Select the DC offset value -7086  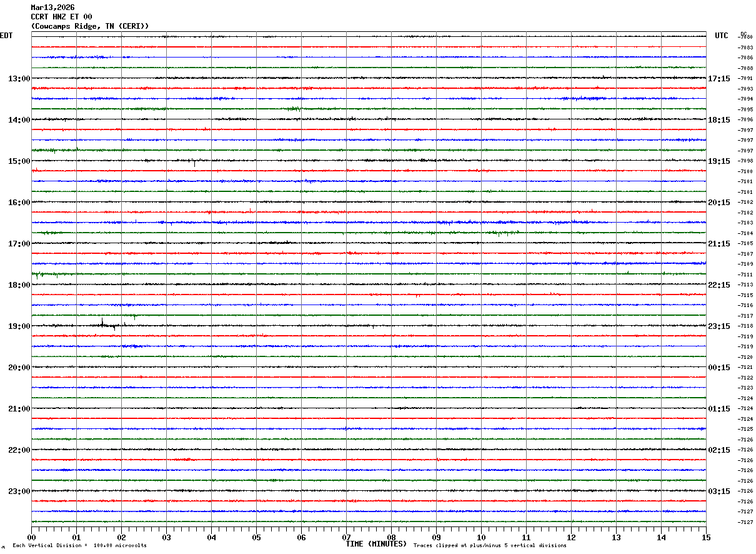coord(745,58)
